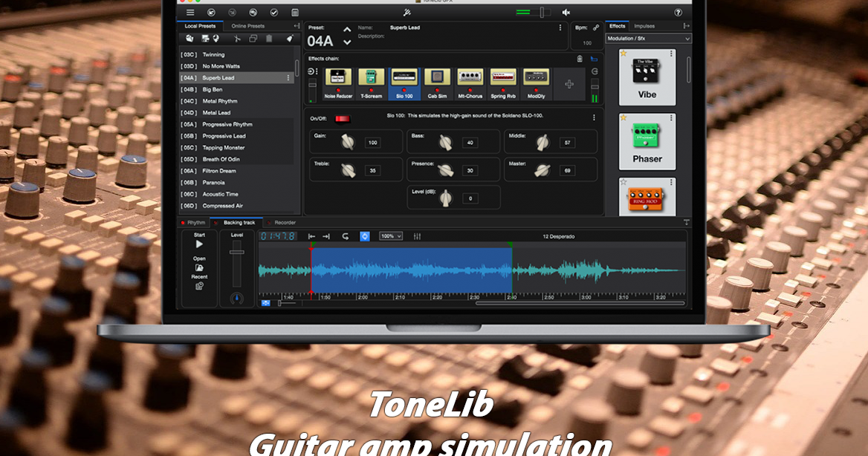Open Vibe effect three-dot menu
Viewport: 868px width, 456px height.
671,54
